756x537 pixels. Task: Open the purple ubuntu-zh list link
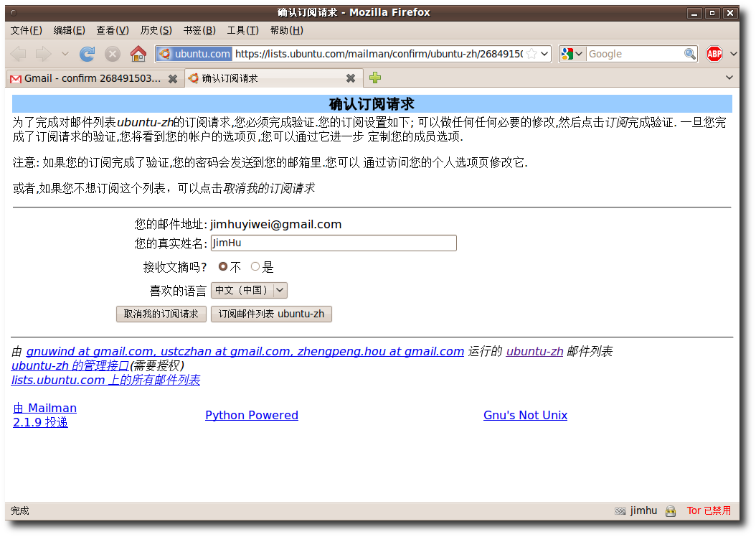pyautogui.click(x=534, y=351)
